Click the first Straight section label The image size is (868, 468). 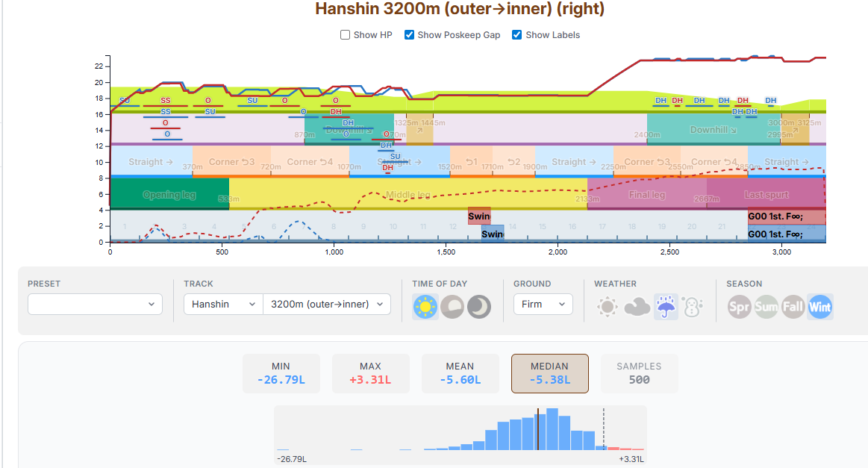[x=151, y=162]
